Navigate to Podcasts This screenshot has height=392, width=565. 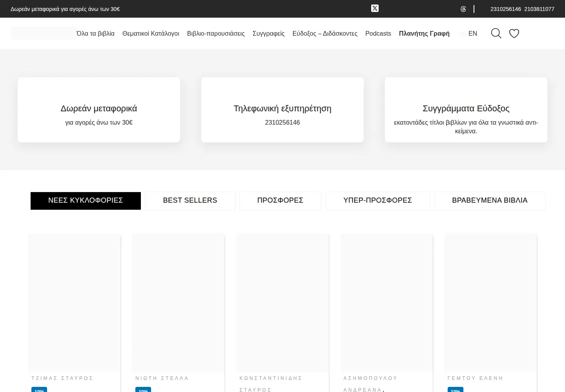378,34
